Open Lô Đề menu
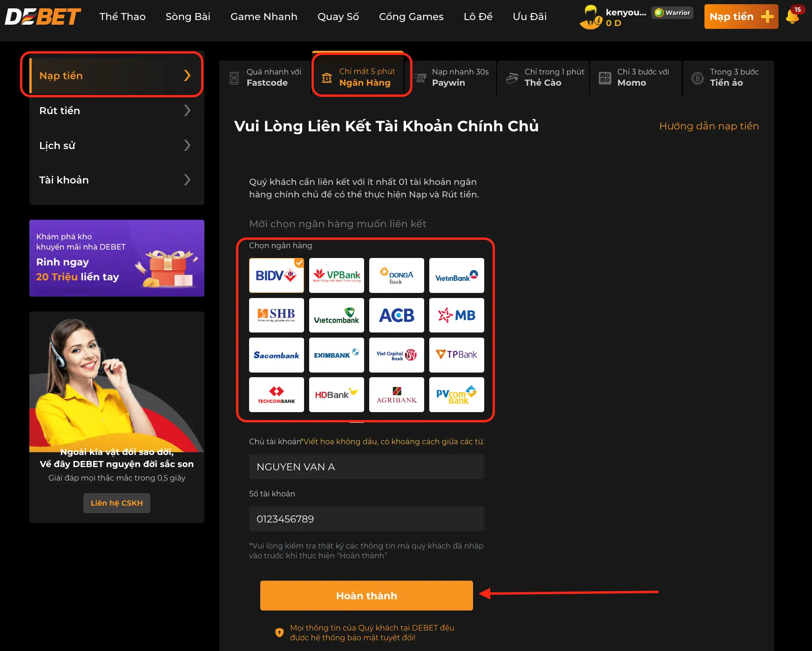This screenshot has height=651, width=812. [x=478, y=16]
